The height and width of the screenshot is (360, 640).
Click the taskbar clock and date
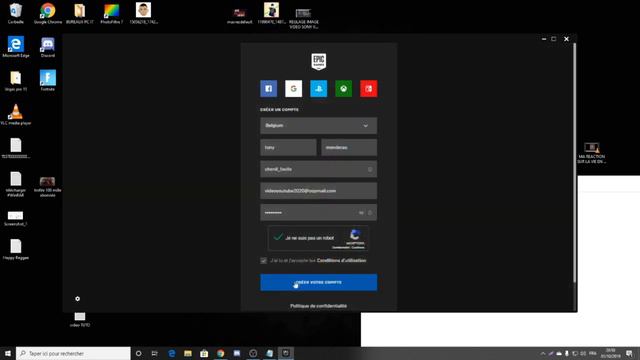611,353
